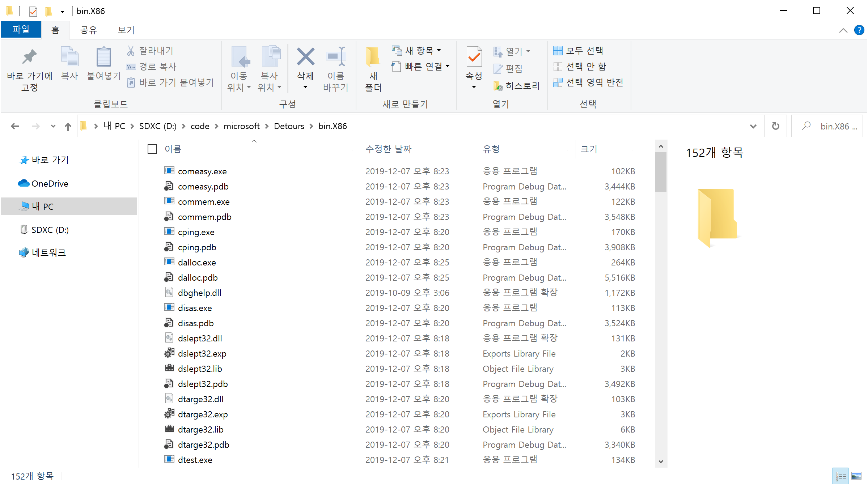
Task: Tick the select-all checkbox beside 이름 column
Action: coord(152,149)
